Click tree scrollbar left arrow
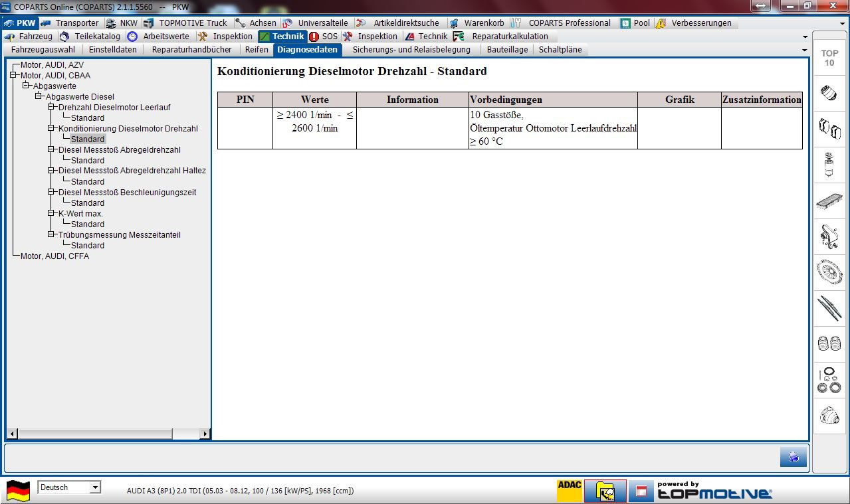850x504 pixels. [x=12, y=434]
